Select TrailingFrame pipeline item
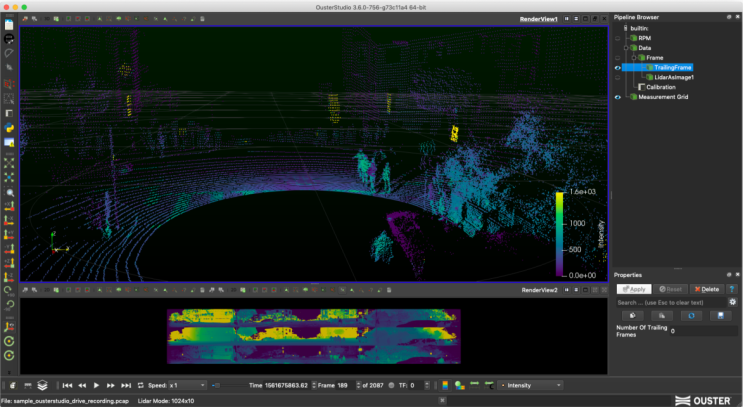This screenshot has height=407, width=743. pos(673,68)
